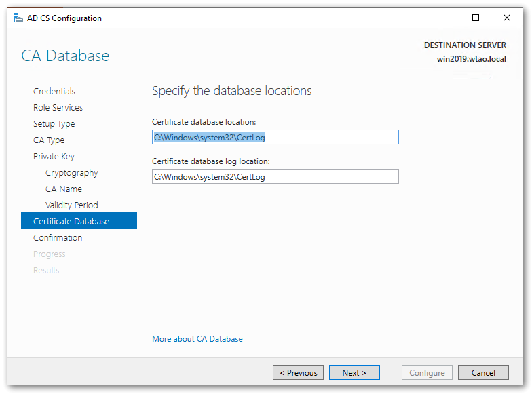Minimize the AD CS Configuration window
532x394 pixels.
(x=444, y=18)
